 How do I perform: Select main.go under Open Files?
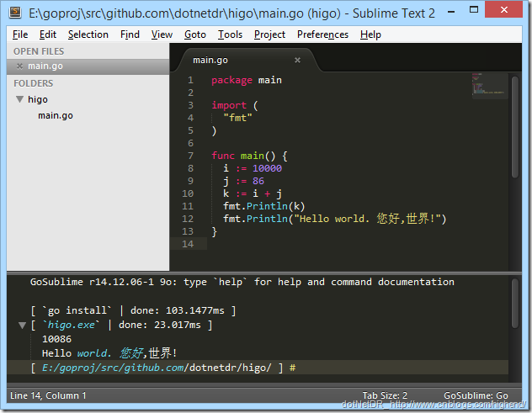point(88,66)
